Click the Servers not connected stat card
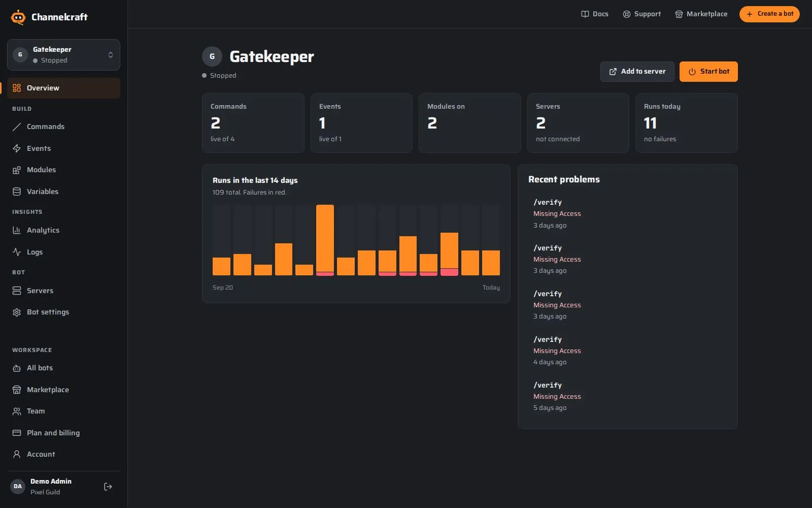The width and height of the screenshot is (812, 508). coord(578,123)
